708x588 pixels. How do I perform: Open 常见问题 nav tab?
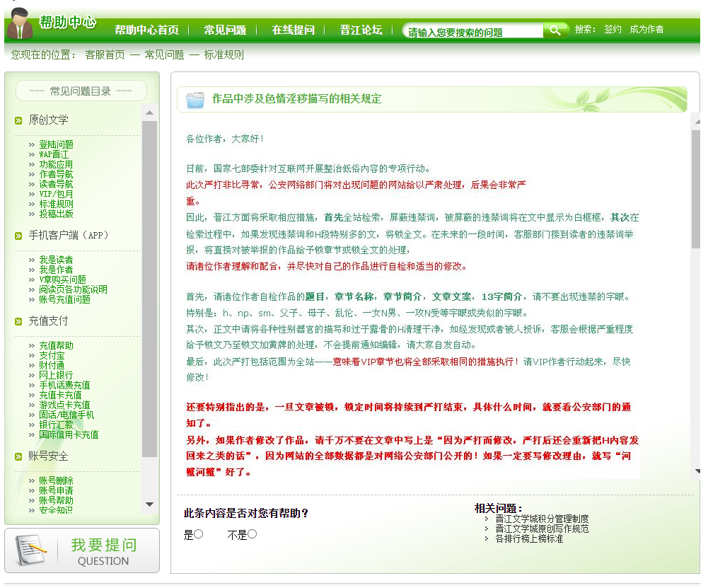point(225,30)
